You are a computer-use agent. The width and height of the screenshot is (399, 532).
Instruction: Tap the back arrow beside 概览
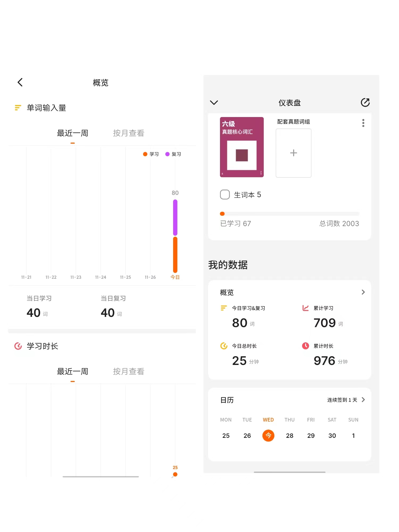[x=20, y=82]
